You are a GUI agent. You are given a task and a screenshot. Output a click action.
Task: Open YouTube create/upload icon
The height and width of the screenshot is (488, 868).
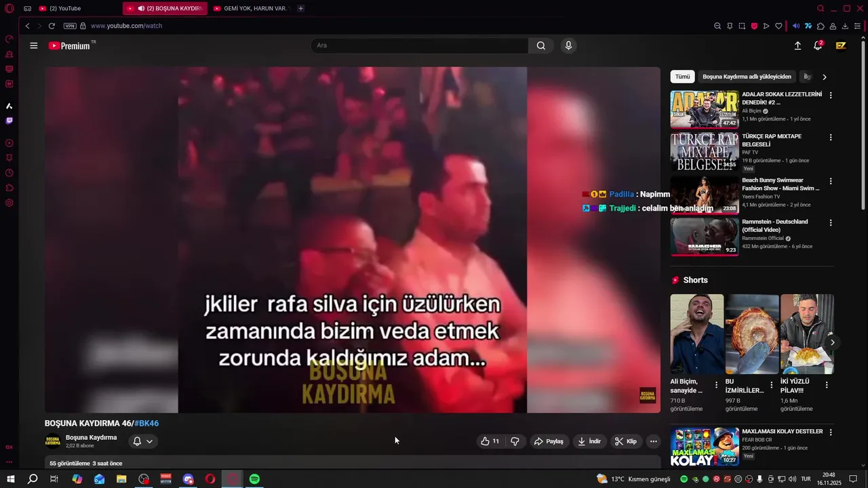coord(797,45)
